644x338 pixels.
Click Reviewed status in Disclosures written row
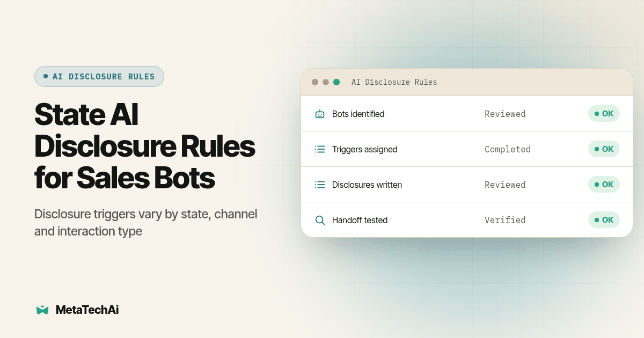point(505,185)
